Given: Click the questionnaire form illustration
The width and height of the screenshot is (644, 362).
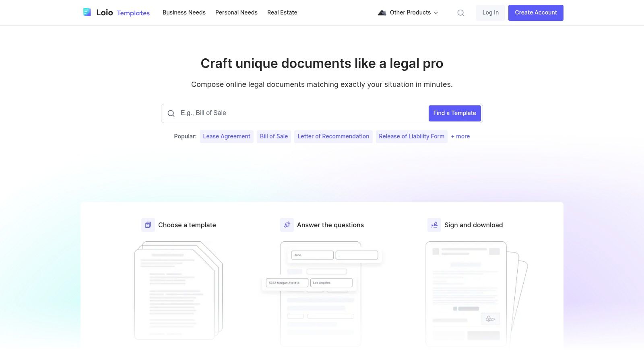Looking at the screenshot, I should pos(321,294).
